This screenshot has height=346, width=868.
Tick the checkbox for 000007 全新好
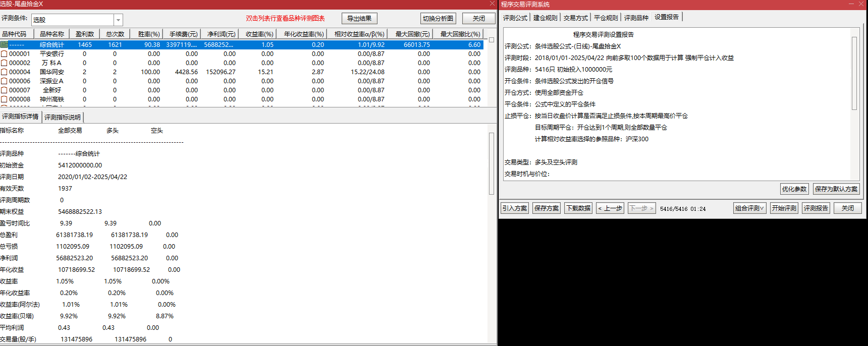pos(4,90)
